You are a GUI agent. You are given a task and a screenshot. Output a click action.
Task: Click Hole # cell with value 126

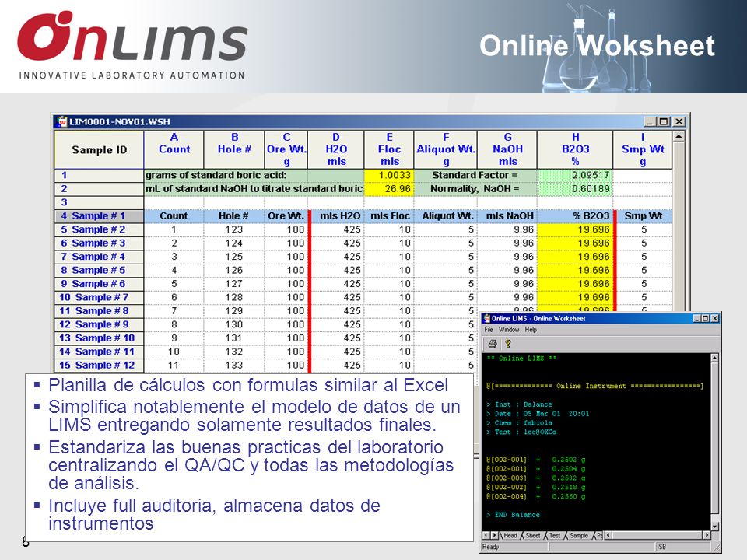tap(234, 271)
